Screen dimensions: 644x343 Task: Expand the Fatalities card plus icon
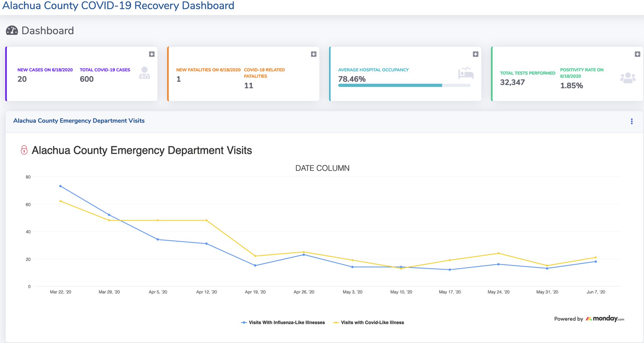click(314, 54)
